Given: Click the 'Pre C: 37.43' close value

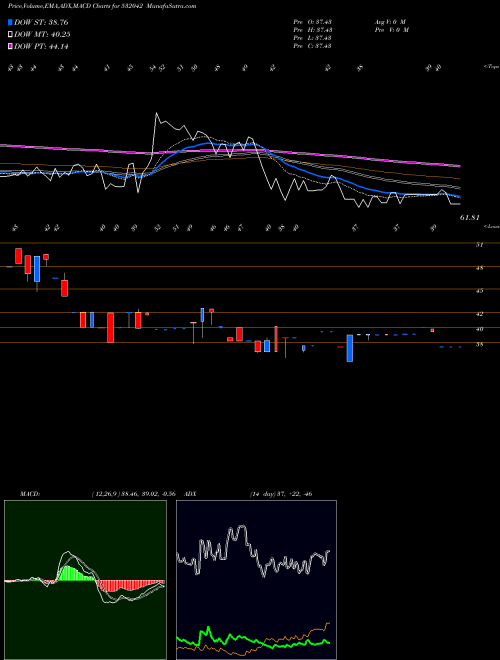Looking at the screenshot, I should tap(313, 46).
